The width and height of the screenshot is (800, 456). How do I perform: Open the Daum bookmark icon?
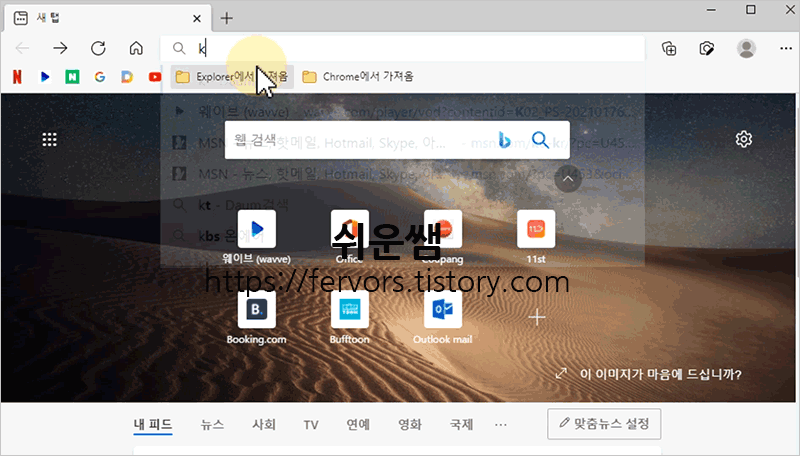coord(127,77)
